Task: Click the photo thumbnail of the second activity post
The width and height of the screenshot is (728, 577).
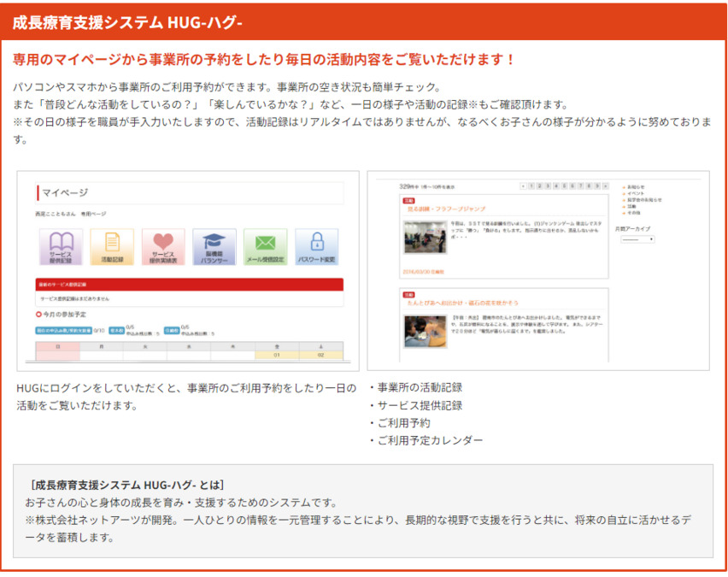Action: (426, 332)
